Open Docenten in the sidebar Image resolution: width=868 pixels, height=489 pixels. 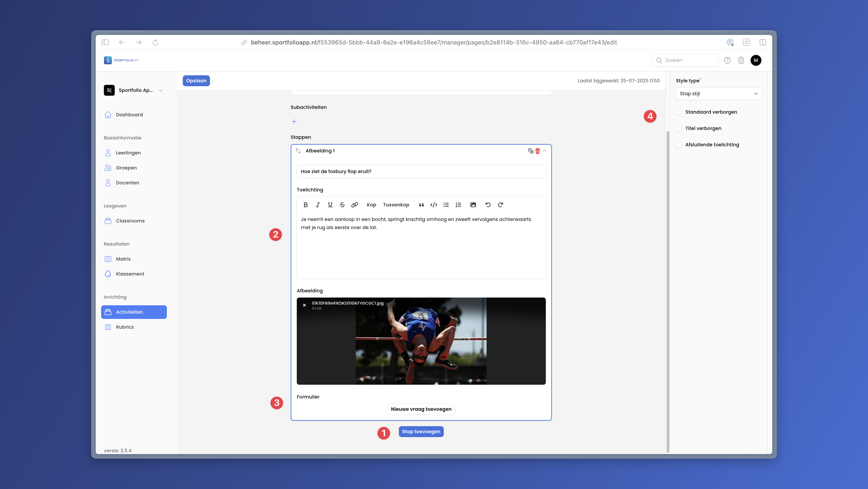(x=134, y=183)
